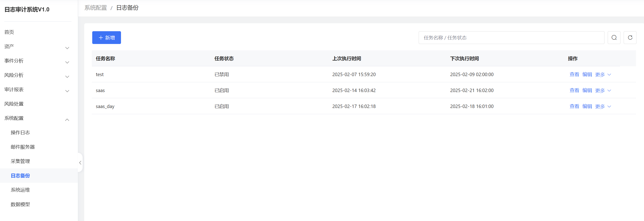This screenshot has height=221, width=644.
Task: Click next run time 2025-02-09 02:00:00
Action: [472, 74]
